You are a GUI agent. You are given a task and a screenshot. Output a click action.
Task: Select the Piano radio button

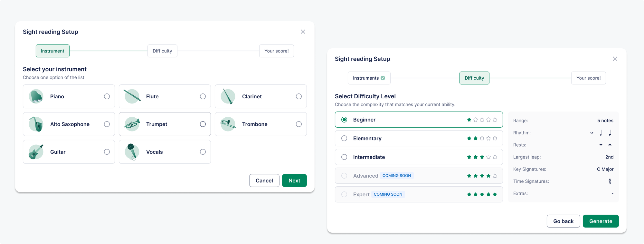point(107,96)
